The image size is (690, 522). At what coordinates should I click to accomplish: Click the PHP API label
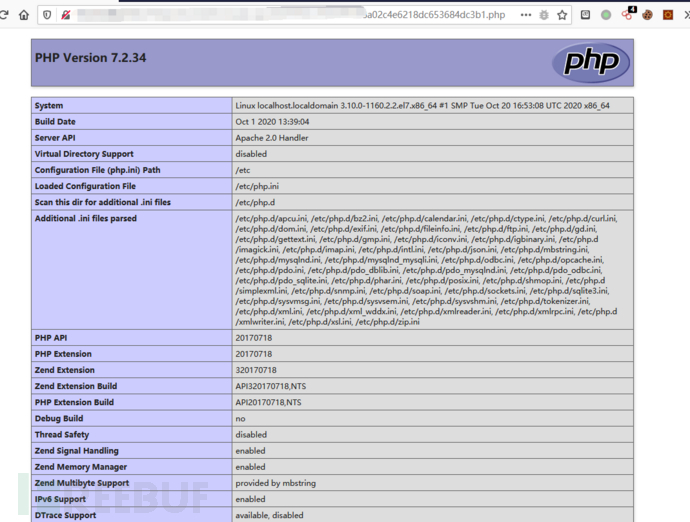(x=51, y=338)
